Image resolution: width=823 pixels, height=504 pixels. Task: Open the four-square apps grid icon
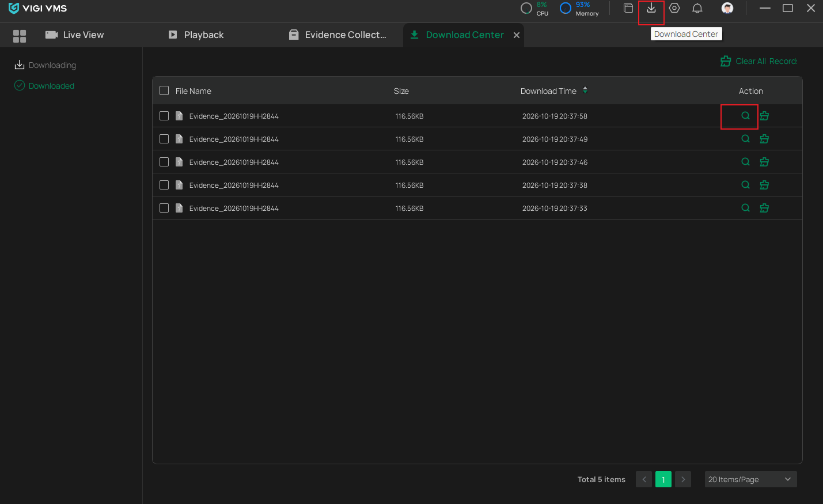pos(20,36)
